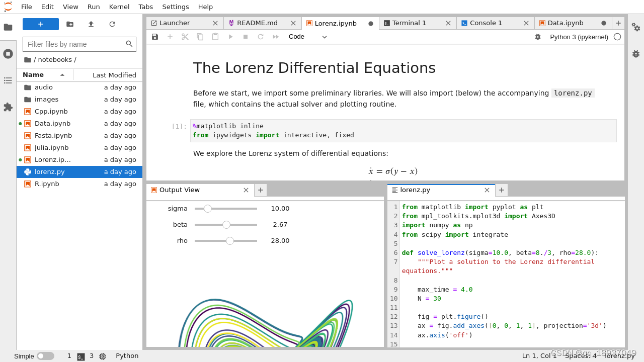Insert a cell below with plus icon
The height and width of the screenshot is (362, 644).
[170, 37]
